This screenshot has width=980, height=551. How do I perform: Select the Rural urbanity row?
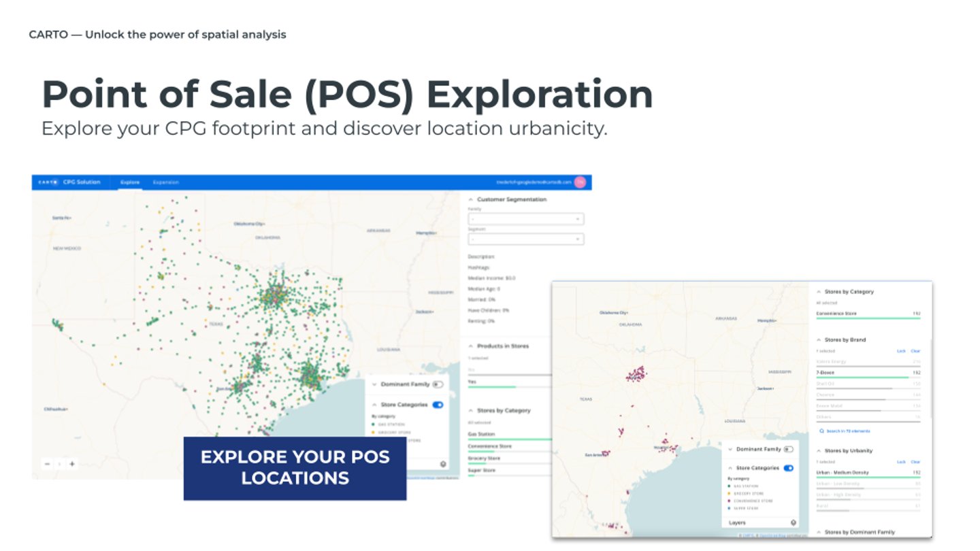[868, 507]
